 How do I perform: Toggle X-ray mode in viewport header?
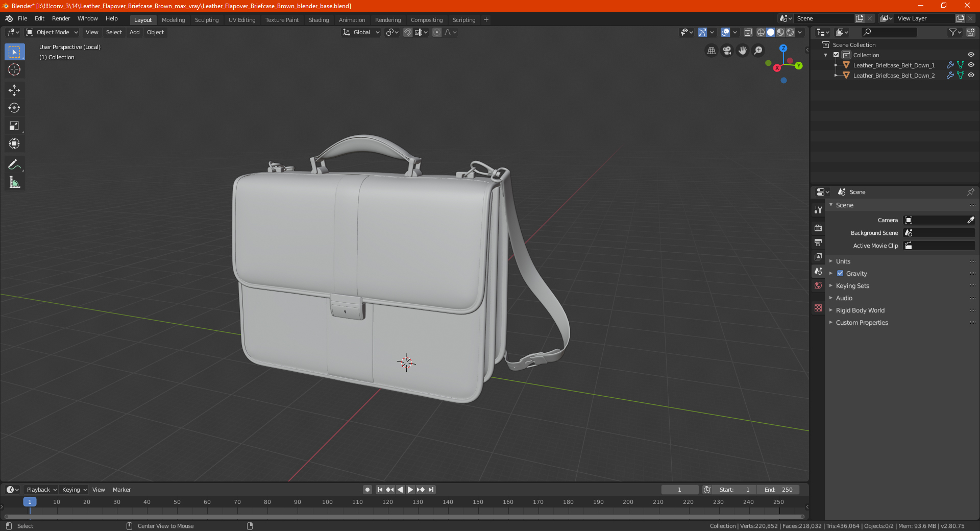pos(748,32)
